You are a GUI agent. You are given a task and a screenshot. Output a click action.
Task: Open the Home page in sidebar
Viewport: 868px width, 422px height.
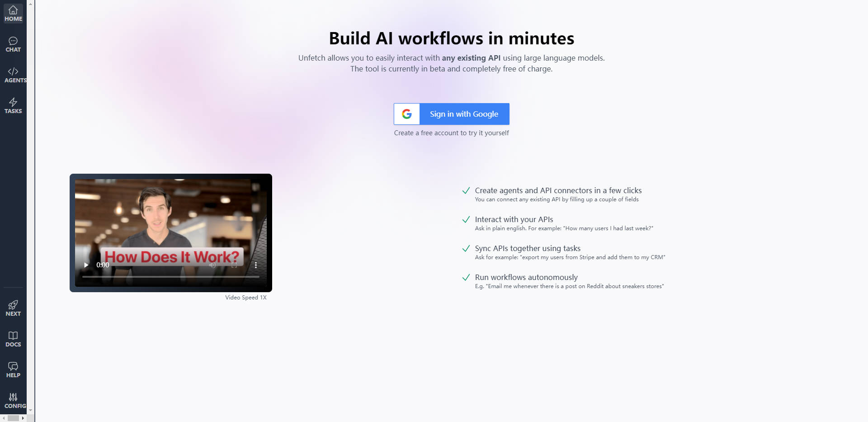coord(13,14)
